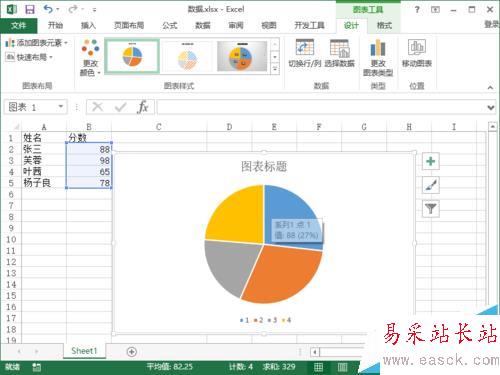The height and width of the screenshot is (375, 500).
Task: Select row 10 header
Action: 11,239
